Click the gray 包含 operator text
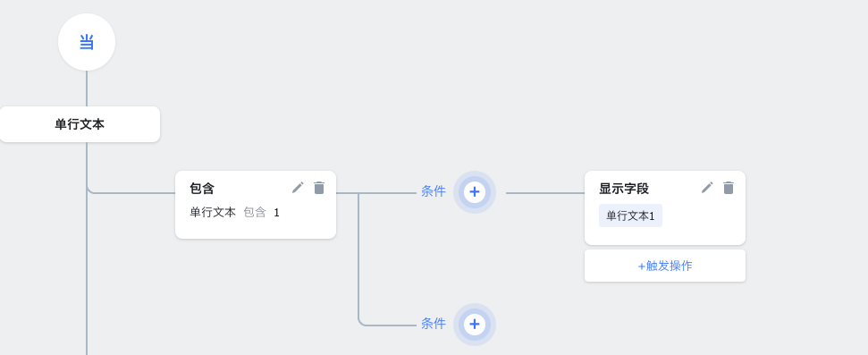Screen dimensions: 868x355 [255, 212]
